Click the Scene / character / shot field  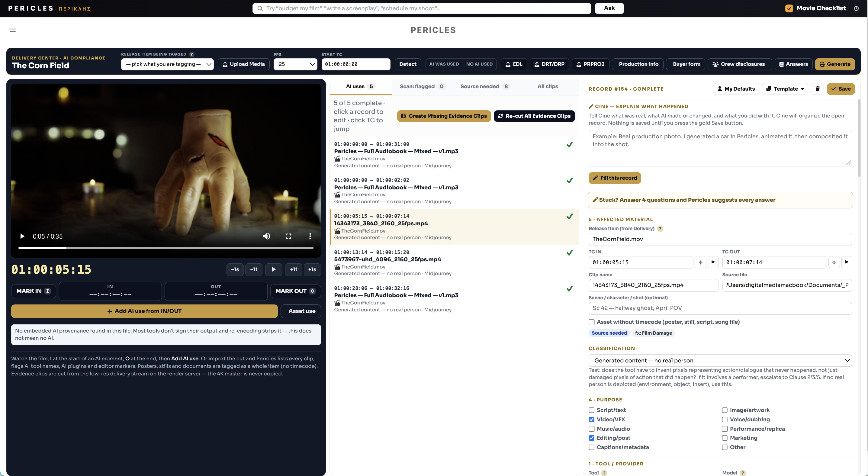(x=720, y=308)
